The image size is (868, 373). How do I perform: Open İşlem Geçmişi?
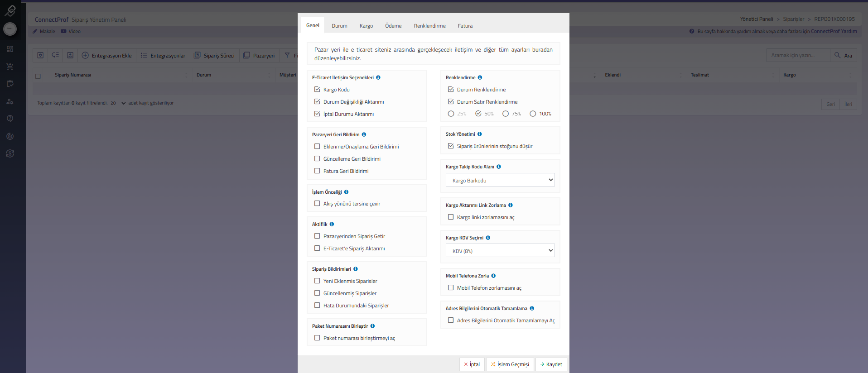coord(510,364)
